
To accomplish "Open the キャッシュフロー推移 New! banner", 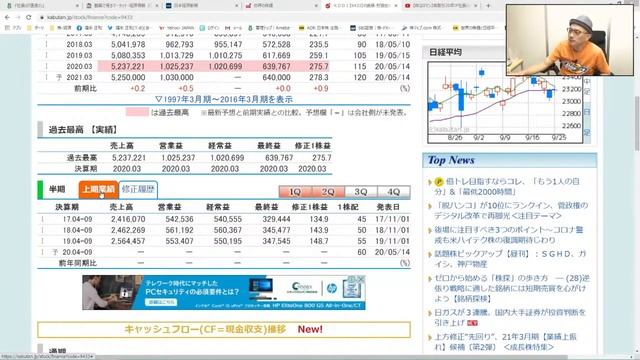I will coord(224,330).
